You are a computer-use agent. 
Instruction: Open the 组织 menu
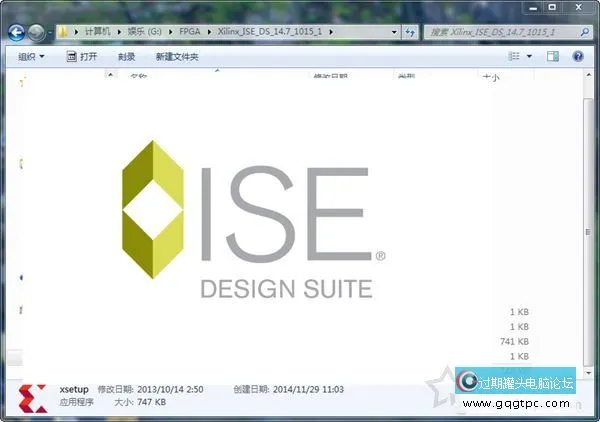point(31,57)
